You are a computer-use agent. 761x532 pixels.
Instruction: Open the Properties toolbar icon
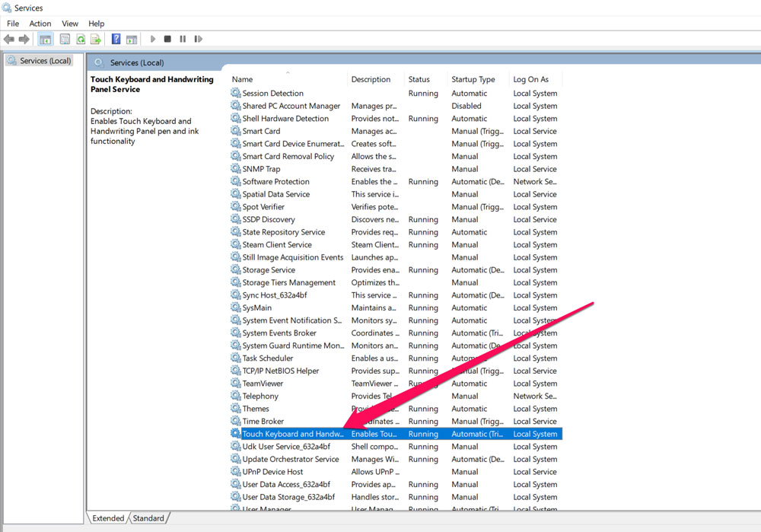[65, 39]
